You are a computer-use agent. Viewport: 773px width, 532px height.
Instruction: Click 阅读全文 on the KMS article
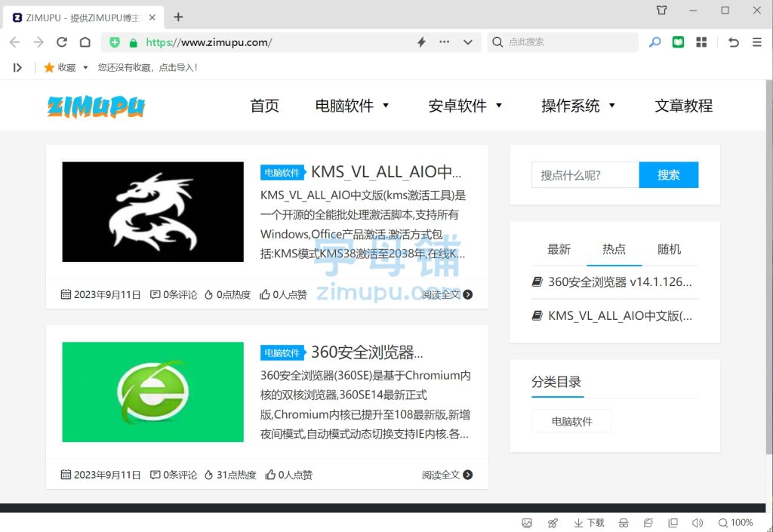pyautogui.click(x=447, y=294)
